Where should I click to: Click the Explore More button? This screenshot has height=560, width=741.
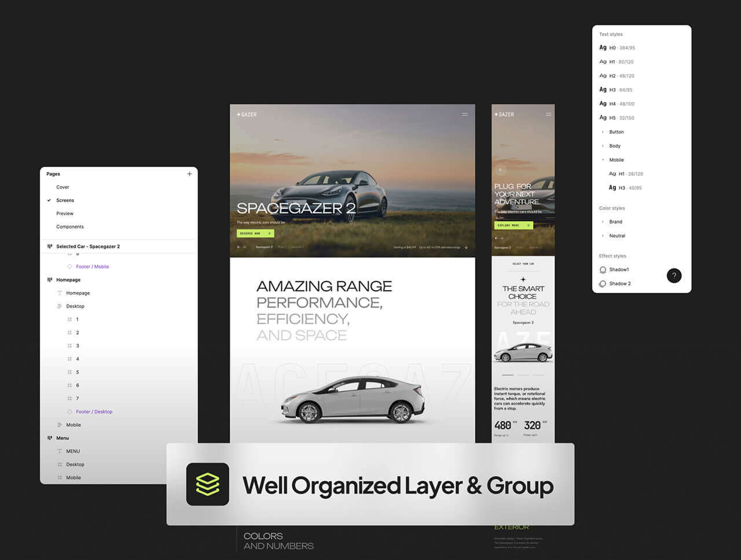(513, 225)
